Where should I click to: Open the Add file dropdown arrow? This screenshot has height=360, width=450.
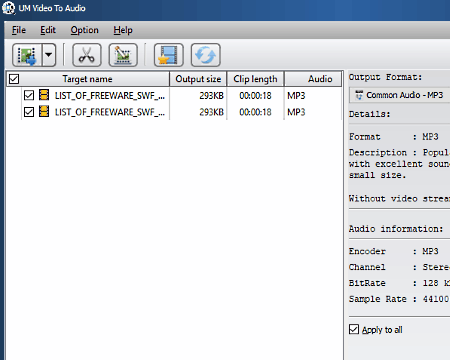point(49,55)
